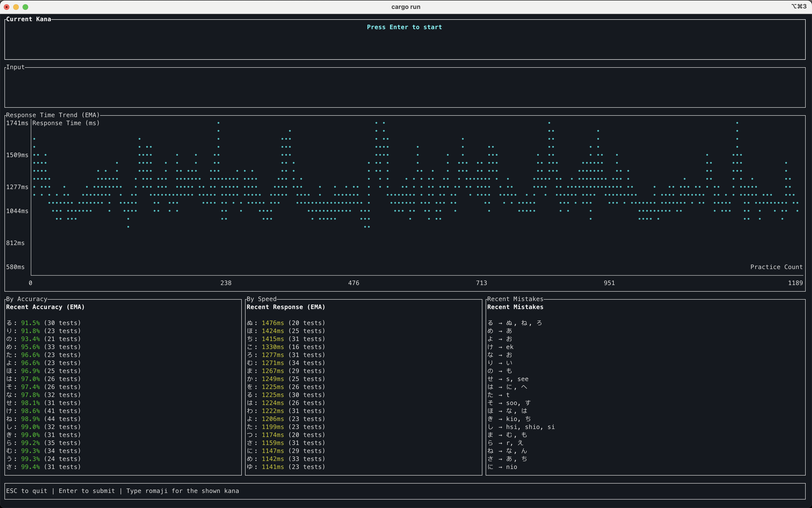Click the 713 x-axis tick label

pyautogui.click(x=481, y=283)
